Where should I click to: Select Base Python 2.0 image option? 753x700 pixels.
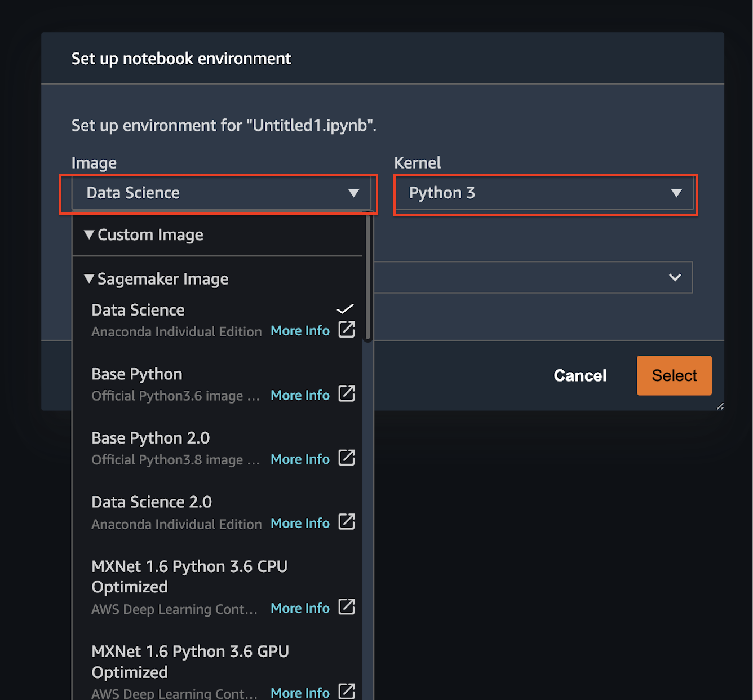[x=150, y=438]
